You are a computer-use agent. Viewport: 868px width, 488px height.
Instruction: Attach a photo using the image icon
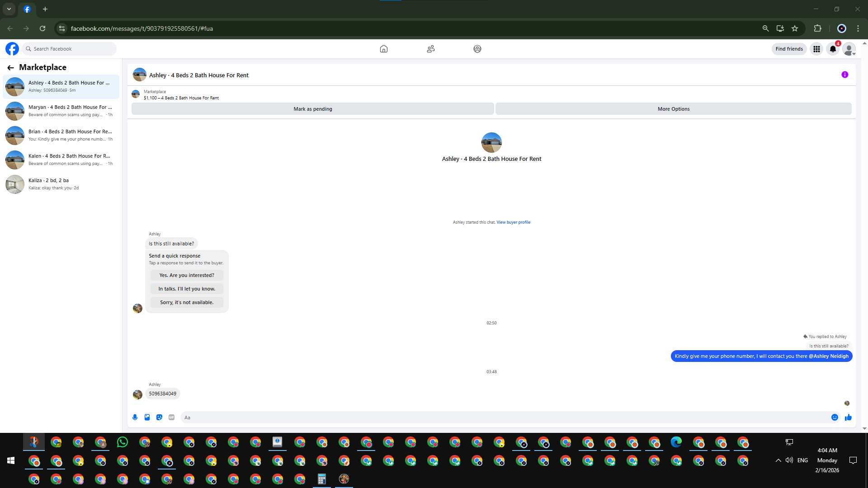tap(147, 418)
